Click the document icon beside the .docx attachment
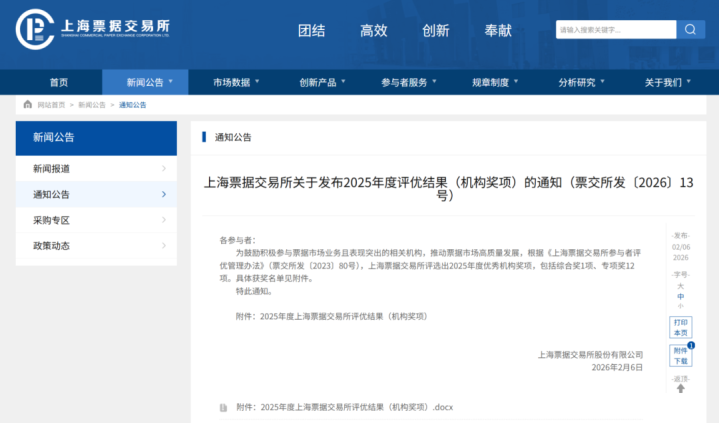Image resolution: width=719 pixels, height=423 pixels. point(223,407)
